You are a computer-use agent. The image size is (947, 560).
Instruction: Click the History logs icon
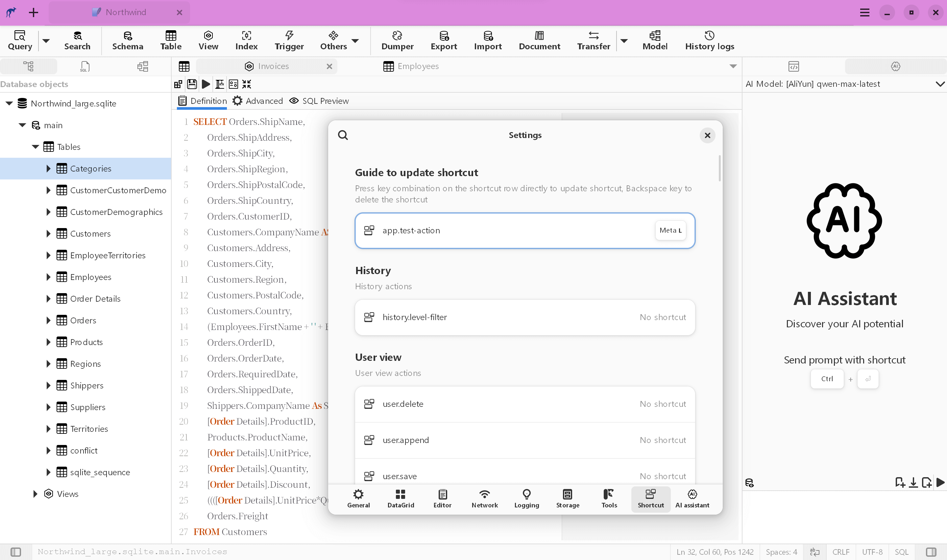(x=709, y=40)
